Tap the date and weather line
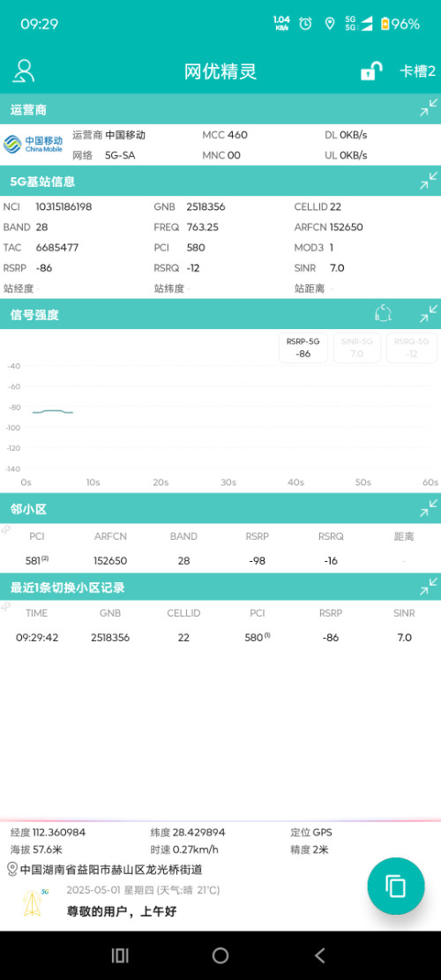The width and height of the screenshot is (441, 980). tap(143, 890)
